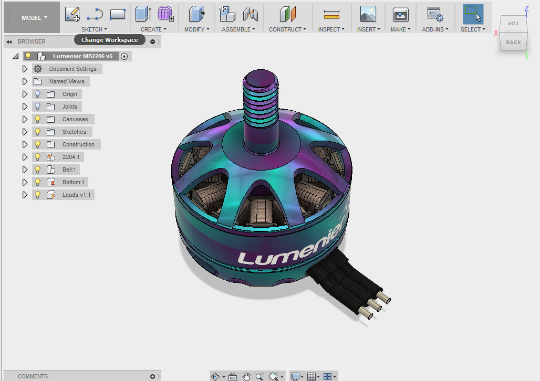Expand the Joints folder node

pos(24,106)
